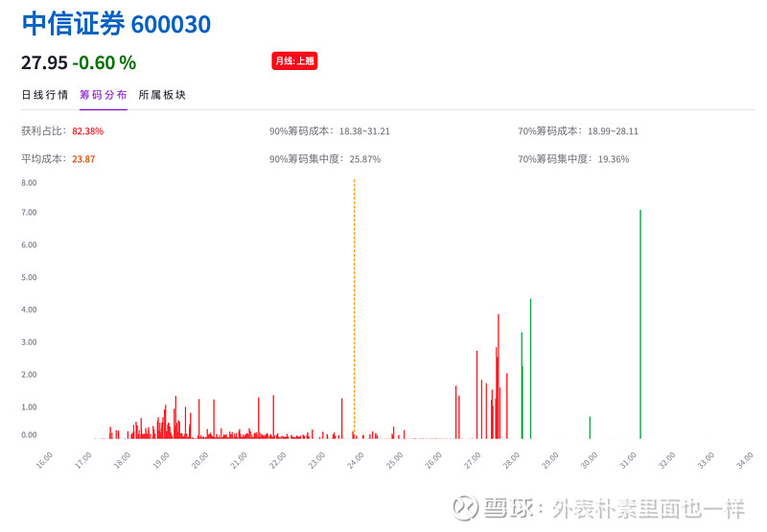Select the 筹码分布 tab
Viewport: 767px width, 532px height.
pyautogui.click(x=104, y=95)
